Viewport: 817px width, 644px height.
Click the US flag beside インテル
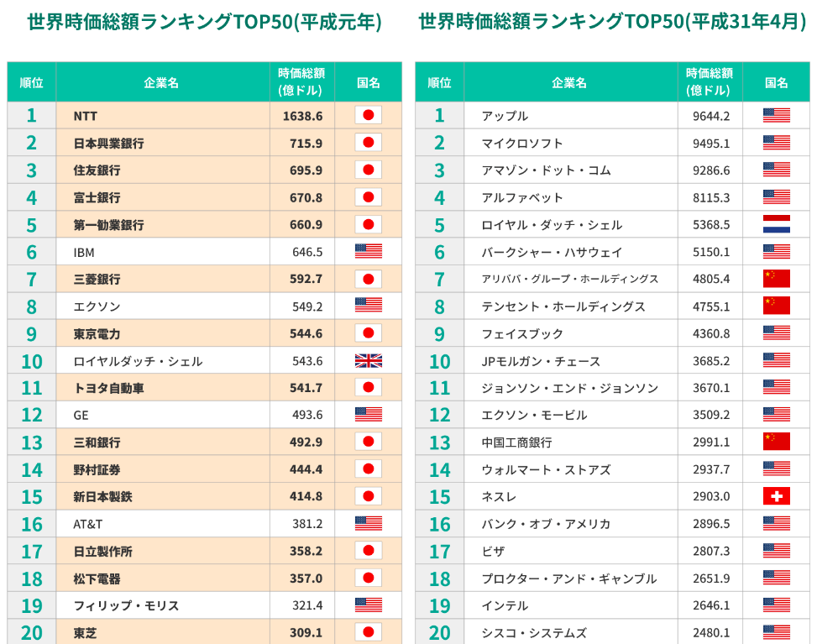click(x=777, y=605)
